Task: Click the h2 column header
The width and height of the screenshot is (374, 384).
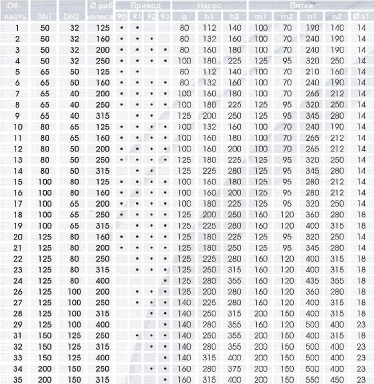Action: 235,17
